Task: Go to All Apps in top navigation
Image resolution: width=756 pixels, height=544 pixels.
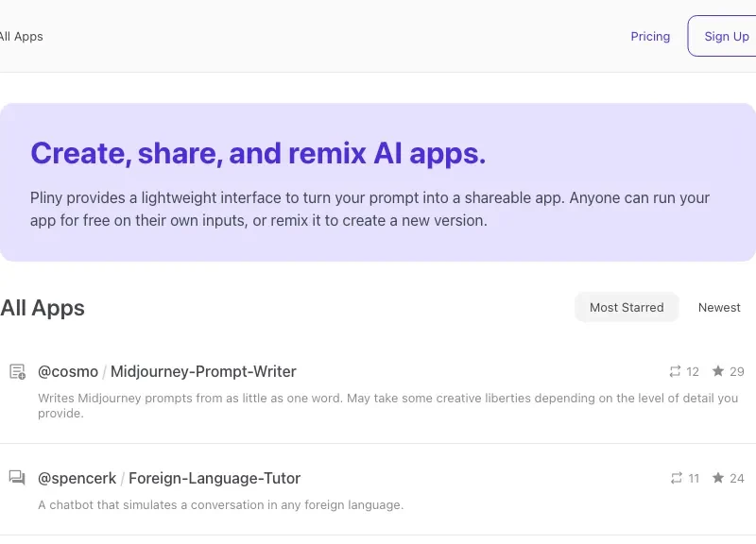Action: coord(21,36)
